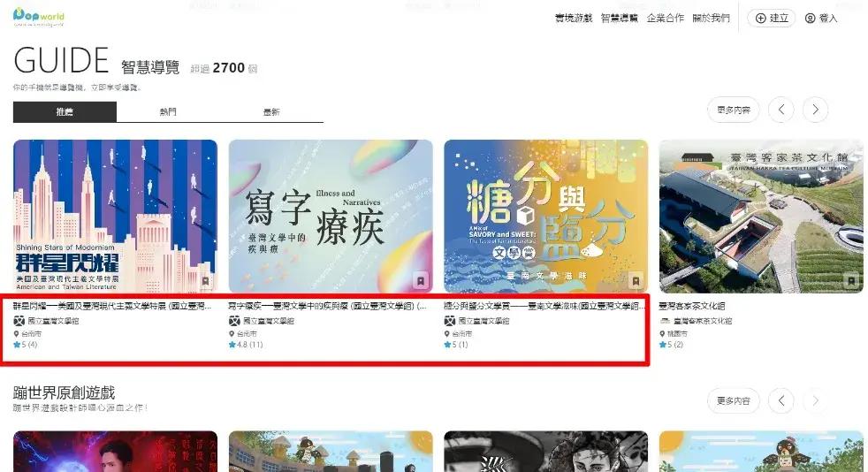Click 更多內容 button in the guide section
The width and height of the screenshot is (868, 472).
(733, 110)
